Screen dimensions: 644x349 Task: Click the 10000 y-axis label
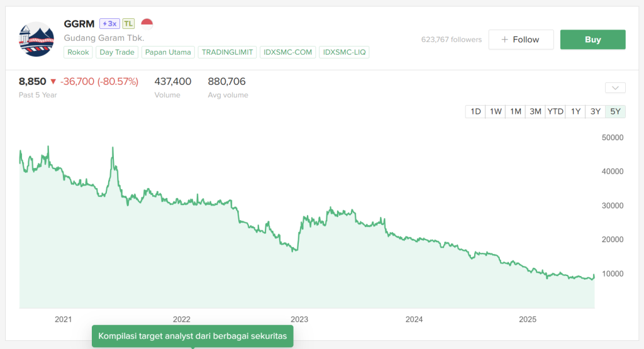coord(613,274)
